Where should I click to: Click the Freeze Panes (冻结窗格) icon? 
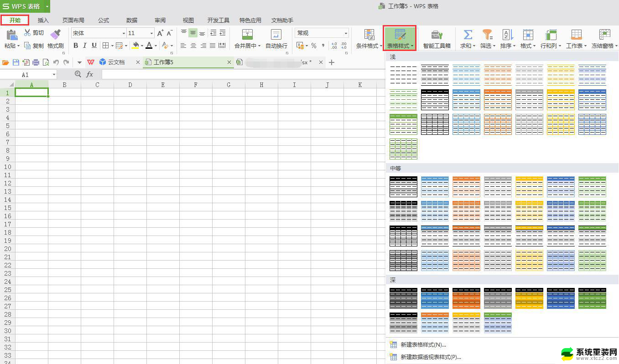tap(605, 35)
